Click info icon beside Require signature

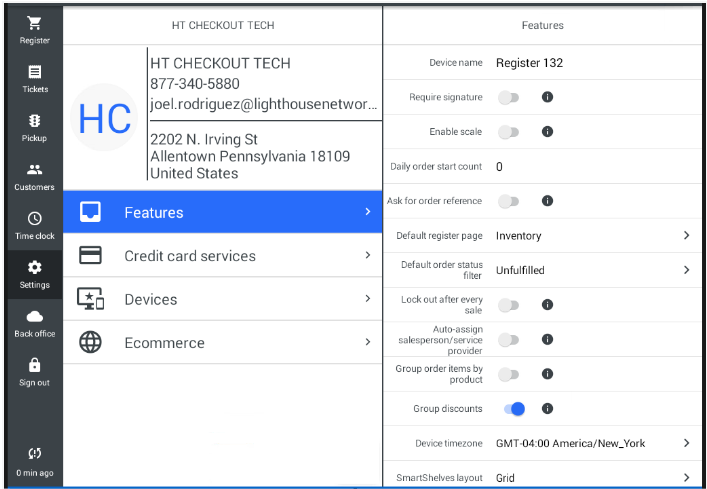[x=547, y=97]
